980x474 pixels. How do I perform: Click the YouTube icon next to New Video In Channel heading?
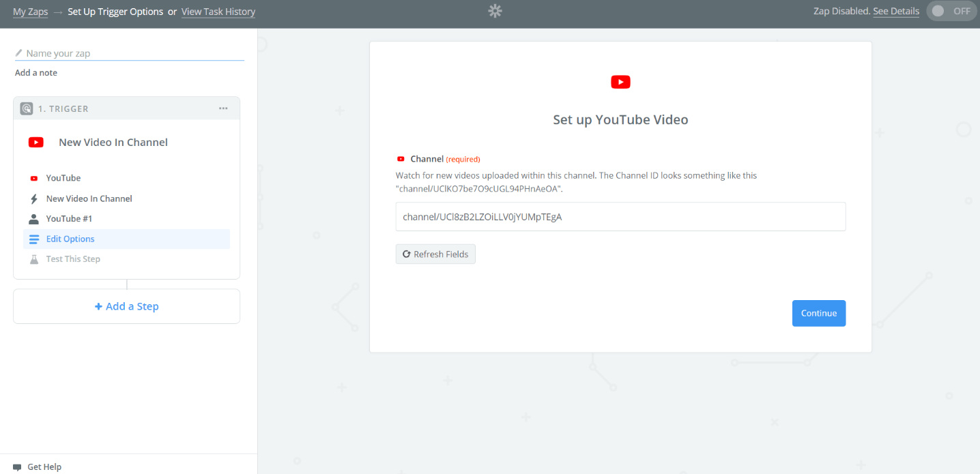[x=35, y=142]
